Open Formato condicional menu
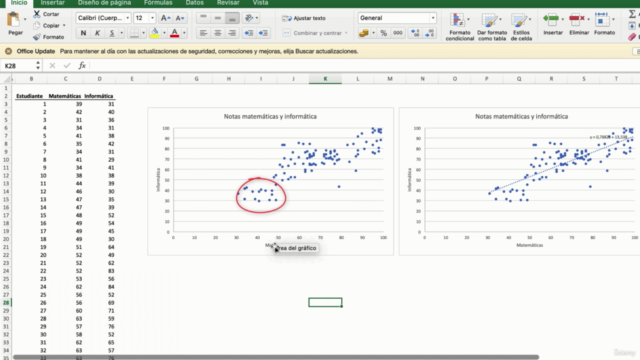 (460, 27)
